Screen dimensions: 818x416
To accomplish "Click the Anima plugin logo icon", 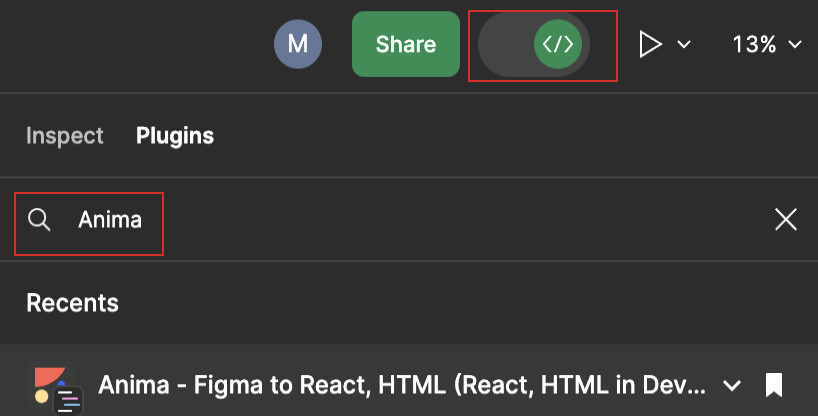I will (x=57, y=386).
